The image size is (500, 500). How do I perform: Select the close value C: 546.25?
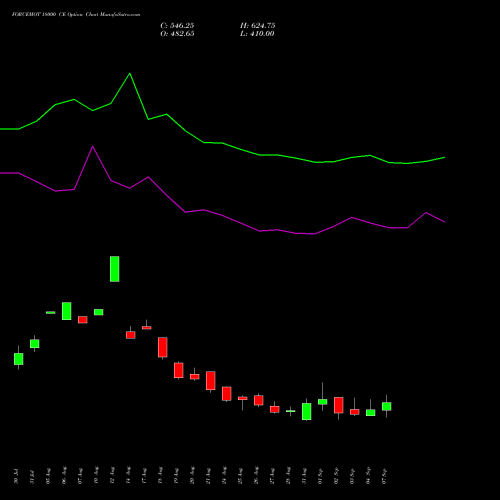[177, 26]
